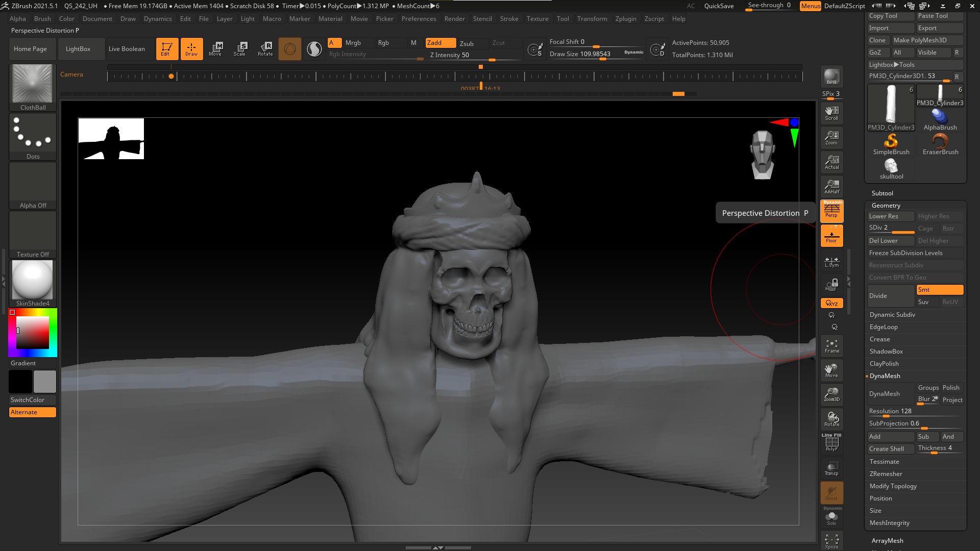Select the SimpleBrush tool icon

pyautogui.click(x=891, y=144)
